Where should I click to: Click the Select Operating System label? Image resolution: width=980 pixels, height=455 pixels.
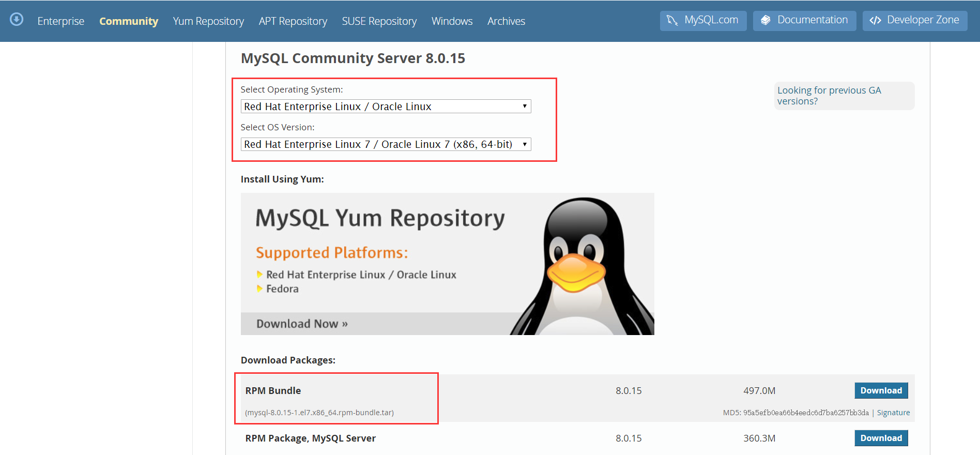tap(292, 90)
